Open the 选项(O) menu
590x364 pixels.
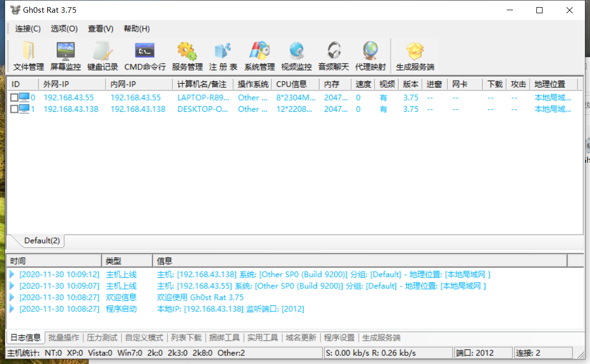pyautogui.click(x=64, y=29)
